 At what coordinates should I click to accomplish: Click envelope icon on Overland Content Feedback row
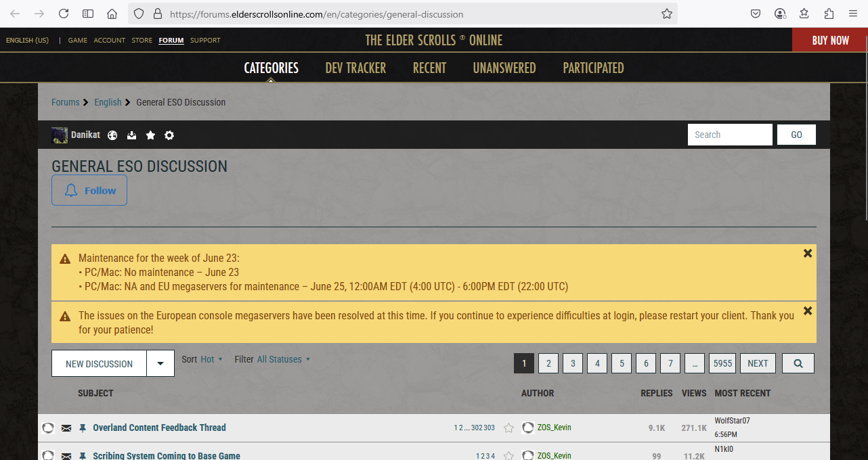click(x=66, y=428)
